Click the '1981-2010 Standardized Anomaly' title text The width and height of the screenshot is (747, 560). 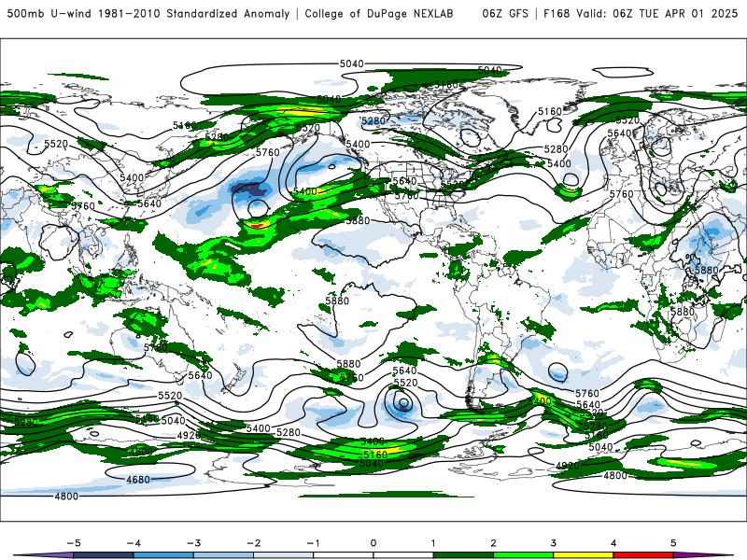point(194,14)
